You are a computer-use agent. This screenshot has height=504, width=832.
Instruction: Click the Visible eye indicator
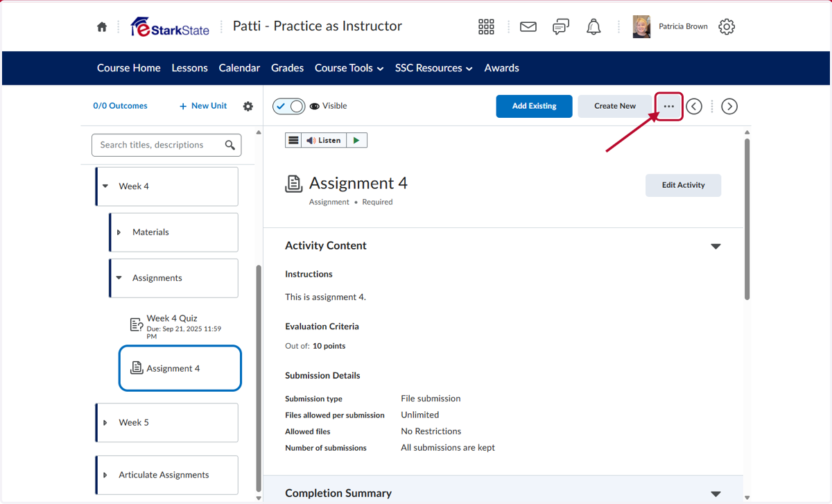[x=315, y=106]
